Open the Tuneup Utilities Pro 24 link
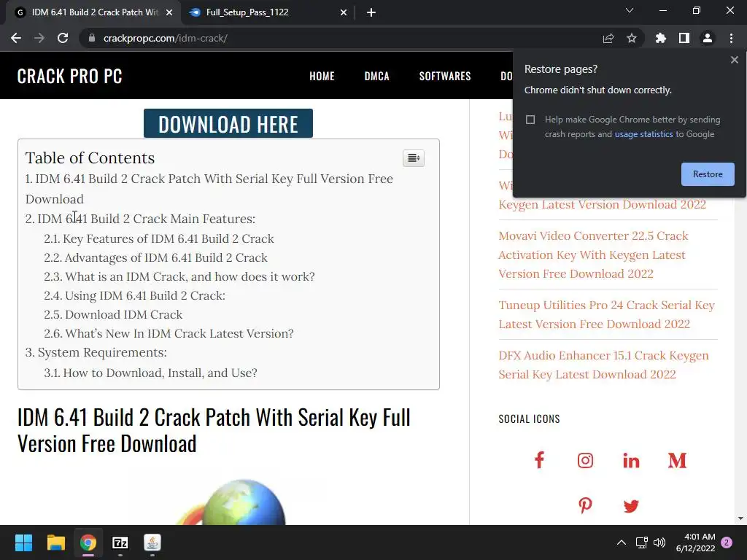 coord(606,315)
